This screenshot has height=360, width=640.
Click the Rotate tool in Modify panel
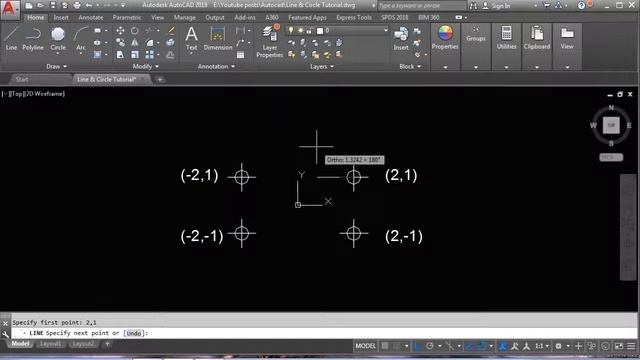[x=135, y=31]
